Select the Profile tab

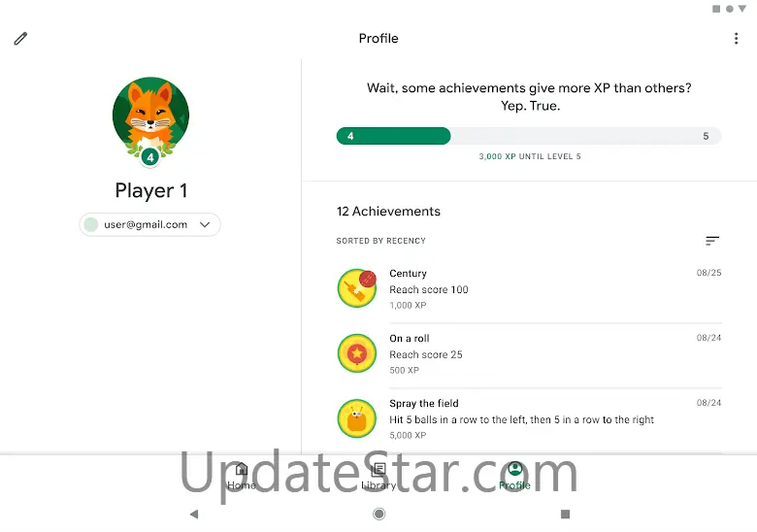tap(514, 477)
